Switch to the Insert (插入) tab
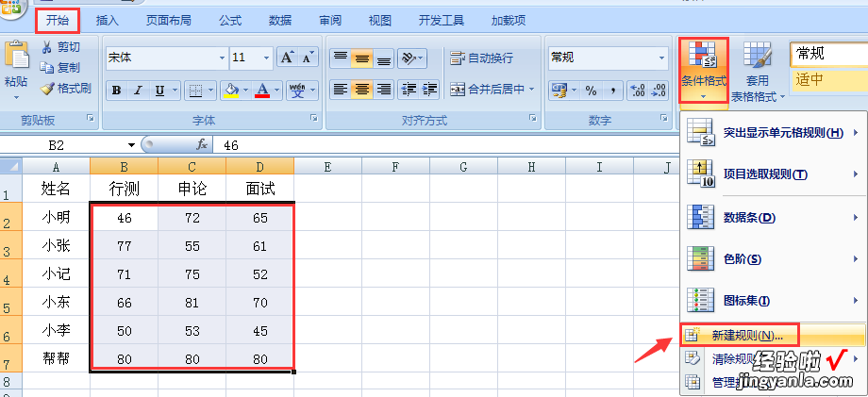This screenshot has height=397, width=868. pos(108,21)
